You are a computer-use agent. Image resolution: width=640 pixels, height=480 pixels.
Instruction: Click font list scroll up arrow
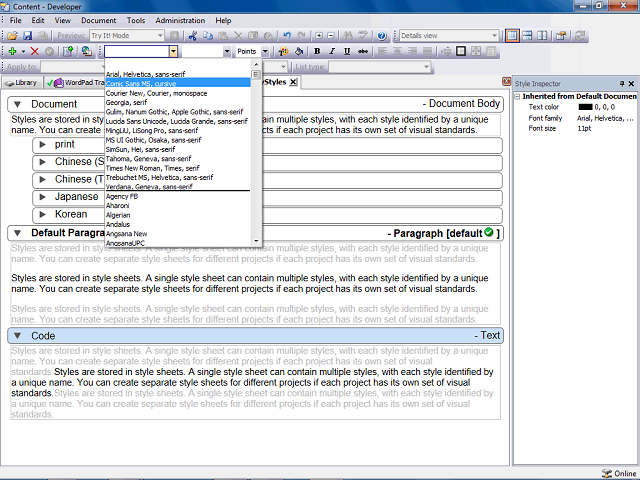pyautogui.click(x=256, y=64)
